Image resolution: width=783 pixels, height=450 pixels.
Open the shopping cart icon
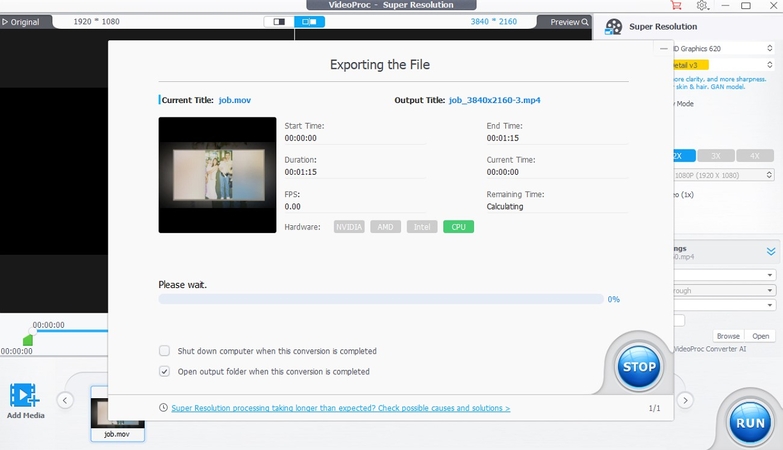676,5
